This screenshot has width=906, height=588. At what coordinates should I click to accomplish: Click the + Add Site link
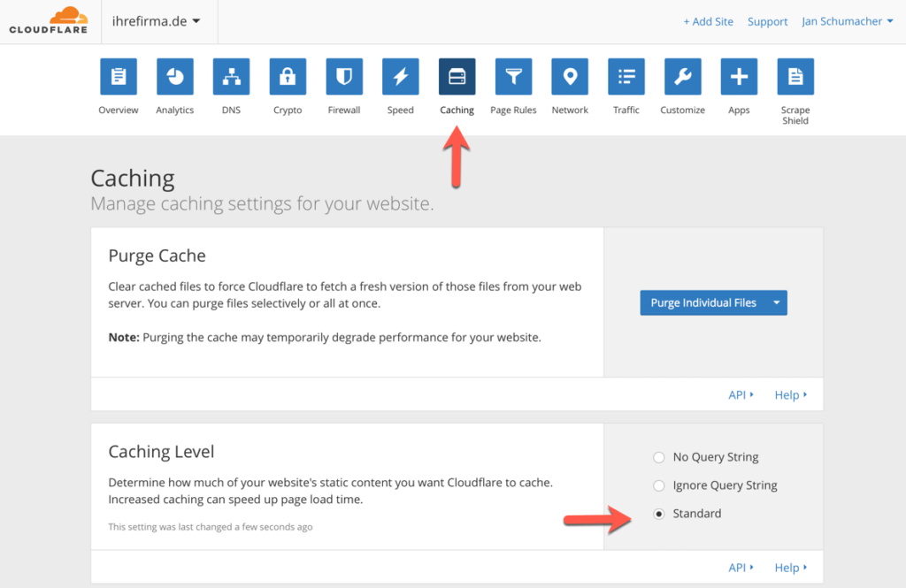coord(708,21)
